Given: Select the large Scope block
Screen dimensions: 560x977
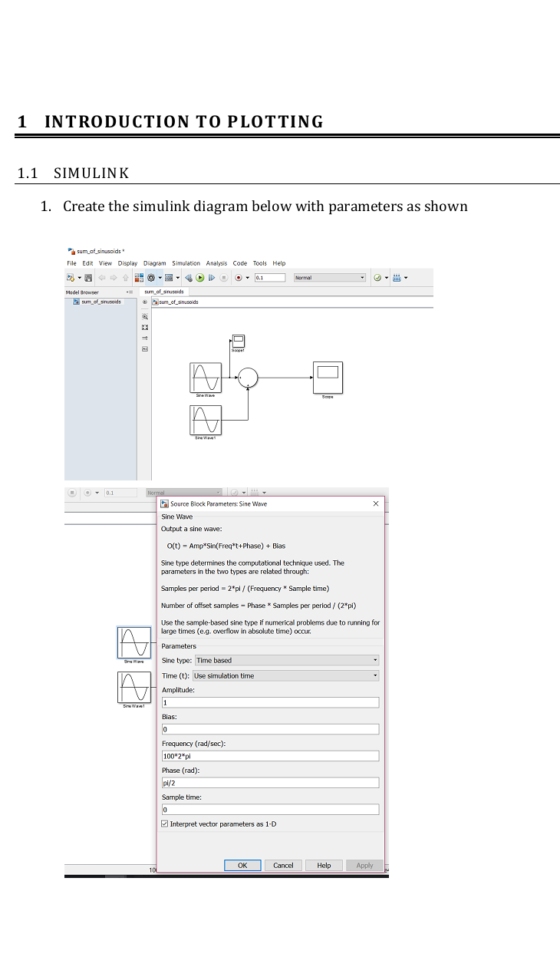Looking at the screenshot, I should pos(328,378).
